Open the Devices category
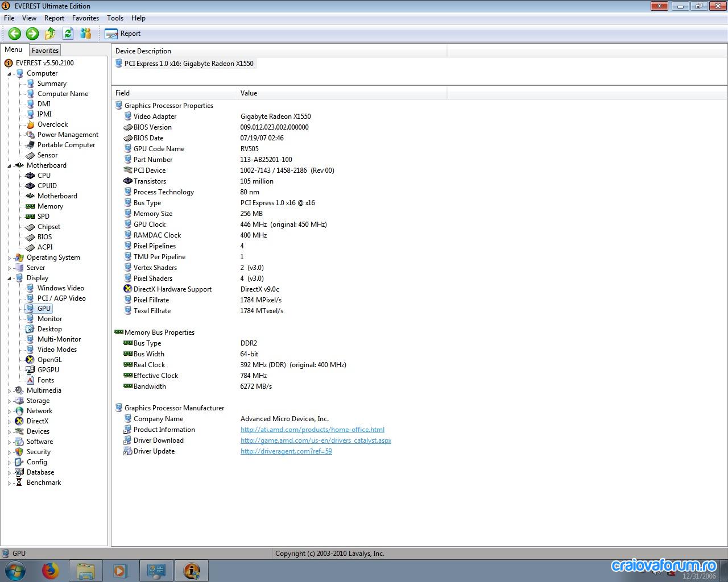This screenshot has height=582, width=728. tap(38, 431)
